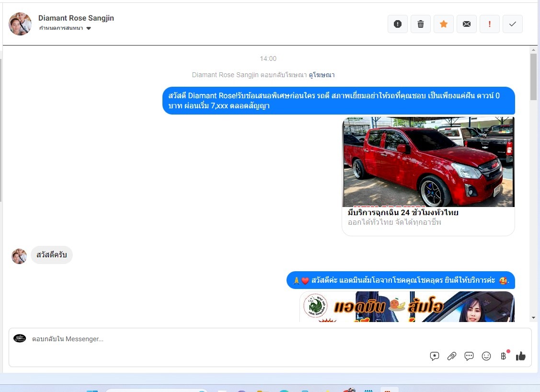The image size is (540, 392).
Task: Click the ตอบกลับใน Messenger reply field
Action: tap(225, 339)
